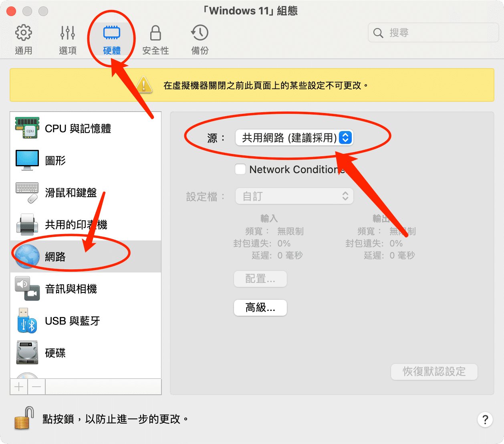This screenshot has width=504, height=444.
Task: Click the CPU 與記憶體 chip icon
Action: click(x=27, y=128)
